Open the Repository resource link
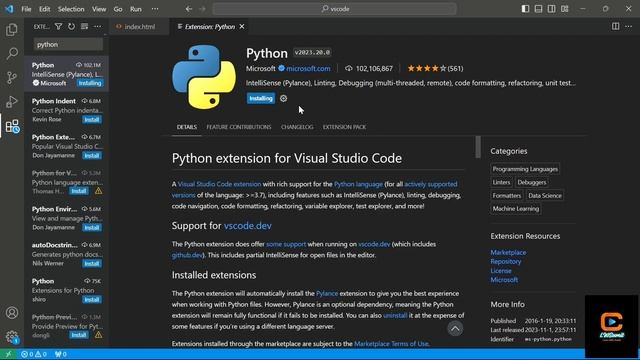 pos(506,261)
